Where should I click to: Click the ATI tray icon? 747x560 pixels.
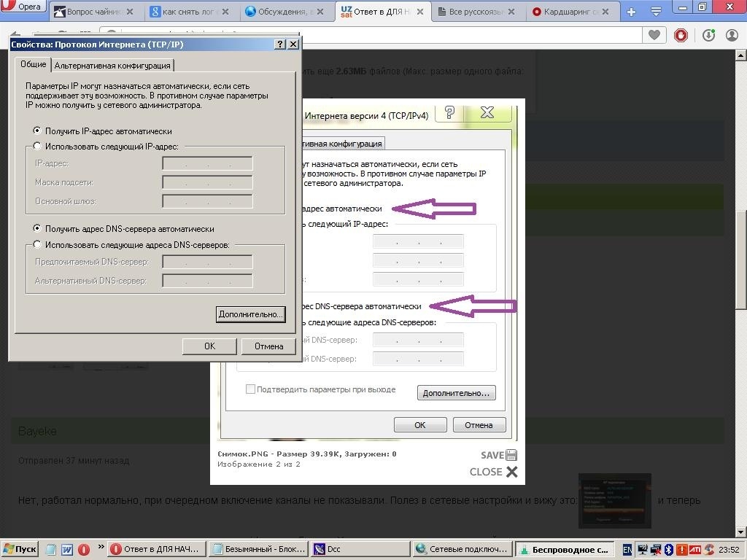click(694, 550)
